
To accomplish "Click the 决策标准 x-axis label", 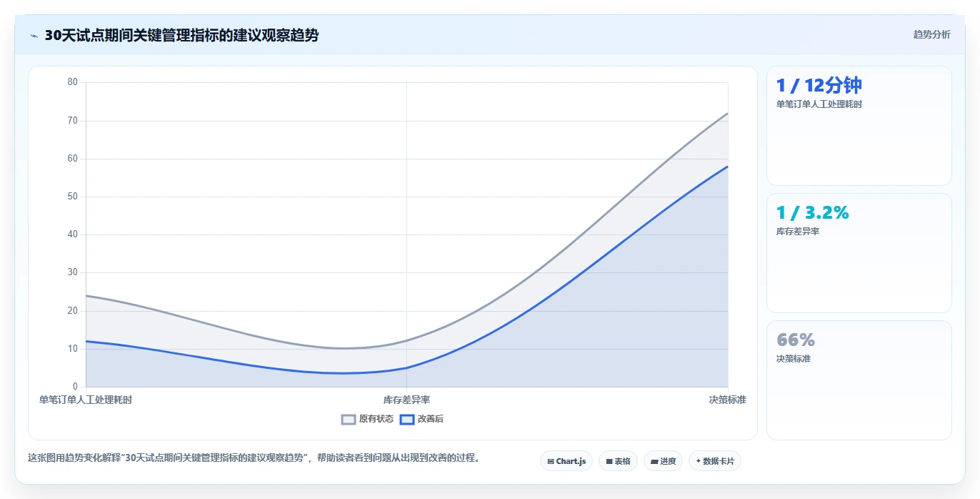I will (x=728, y=400).
